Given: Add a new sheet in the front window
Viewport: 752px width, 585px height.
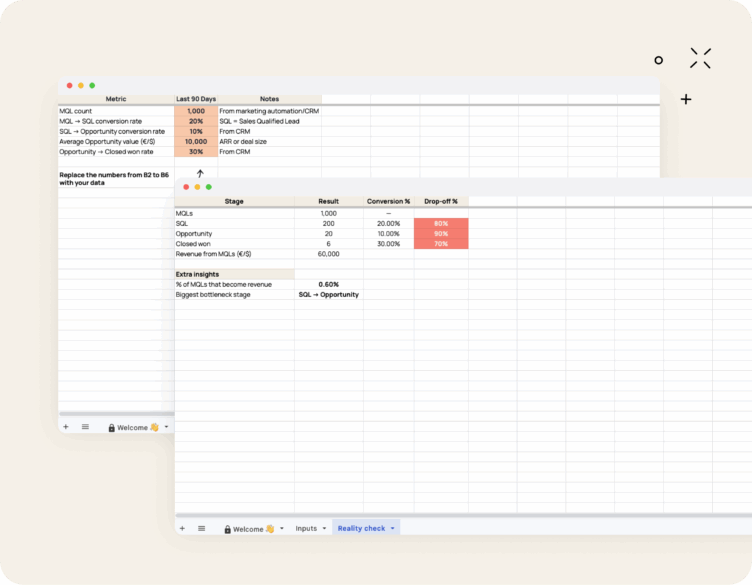Looking at the screenshot, I should point(182,528).
